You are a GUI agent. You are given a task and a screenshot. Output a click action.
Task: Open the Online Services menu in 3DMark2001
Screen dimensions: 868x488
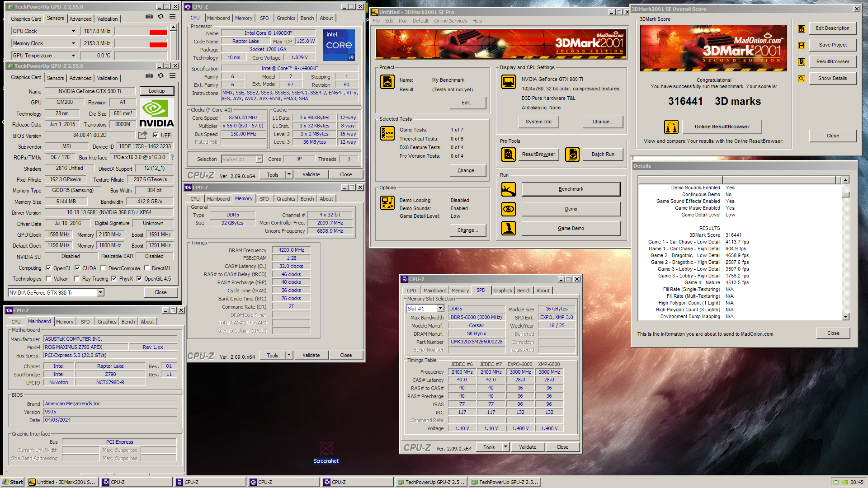tap(451, 21)
